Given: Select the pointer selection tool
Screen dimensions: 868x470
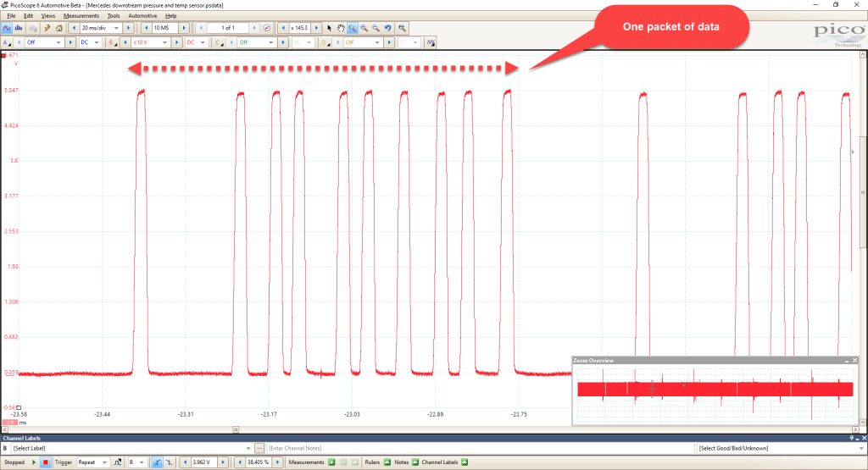Looking at the screenshot, I should (330, 28).
